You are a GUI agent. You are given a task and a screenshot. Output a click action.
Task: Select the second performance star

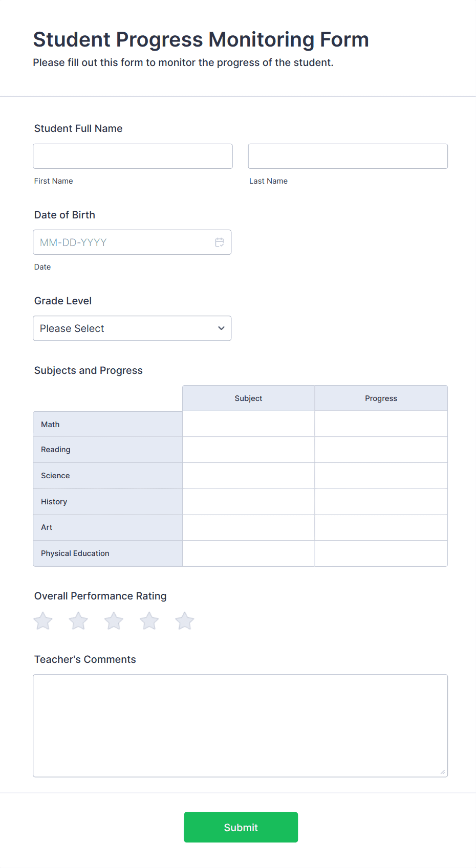pyautogui.click(x=78, y=620)
